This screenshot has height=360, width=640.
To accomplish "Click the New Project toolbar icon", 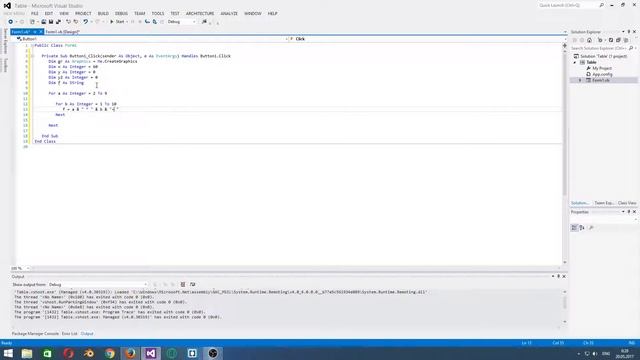I will click(x=32, y=22).
